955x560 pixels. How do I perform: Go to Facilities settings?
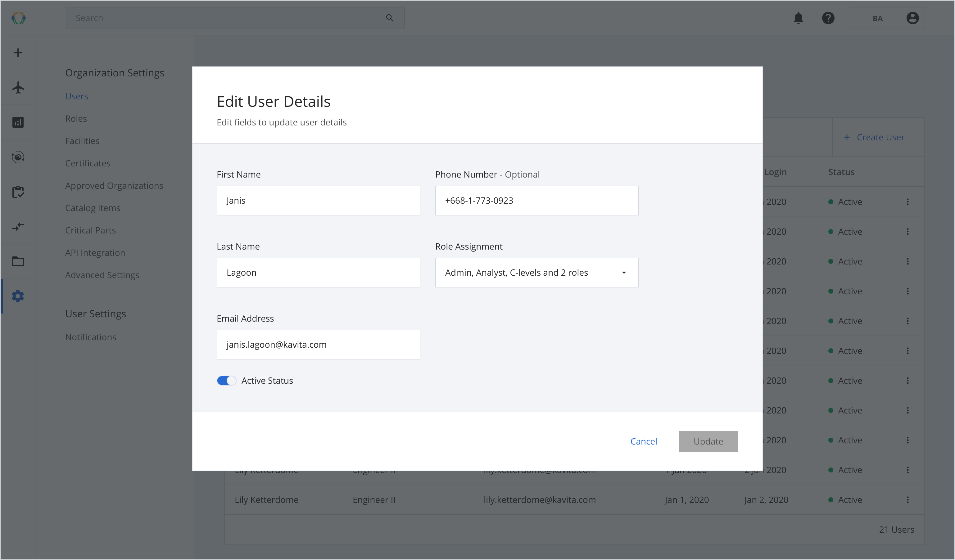[x=82, y=141]
